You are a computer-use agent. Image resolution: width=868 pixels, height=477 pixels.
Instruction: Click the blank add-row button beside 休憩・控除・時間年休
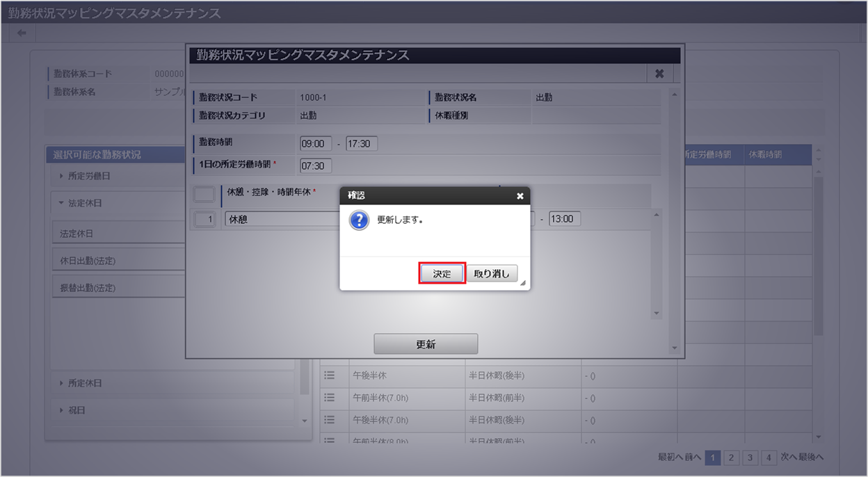[x=204, y=193]
